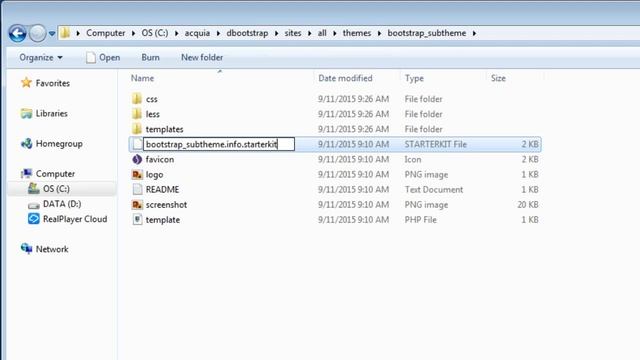Screen dimensions: 640x360
Task: Click the 20 KB size cell
Action: click(528, 204)
